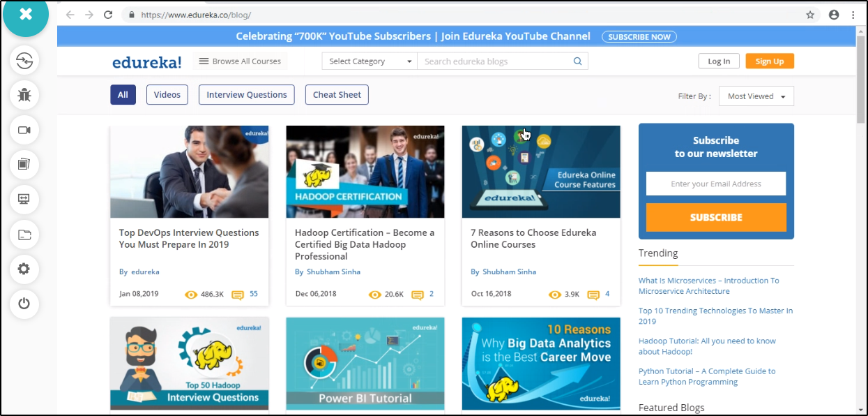This screenshot has height=416, width=868.
Task: Open the folder icon in left sidebar
Action: (24, 234)
